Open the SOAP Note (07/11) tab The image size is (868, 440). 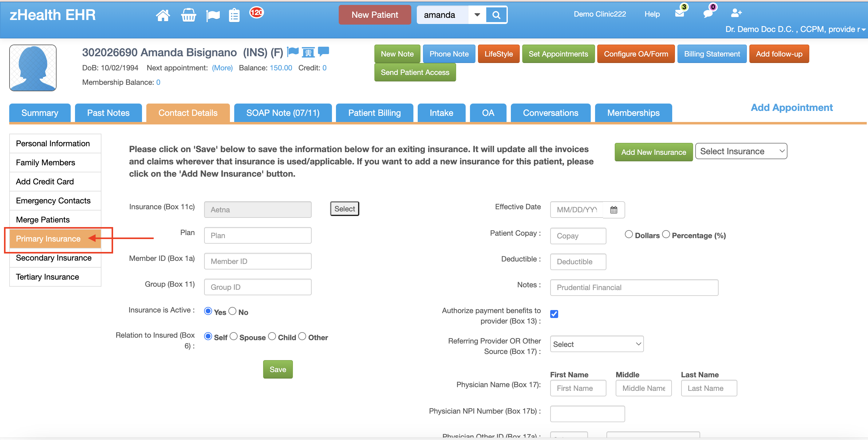(283, 113)
